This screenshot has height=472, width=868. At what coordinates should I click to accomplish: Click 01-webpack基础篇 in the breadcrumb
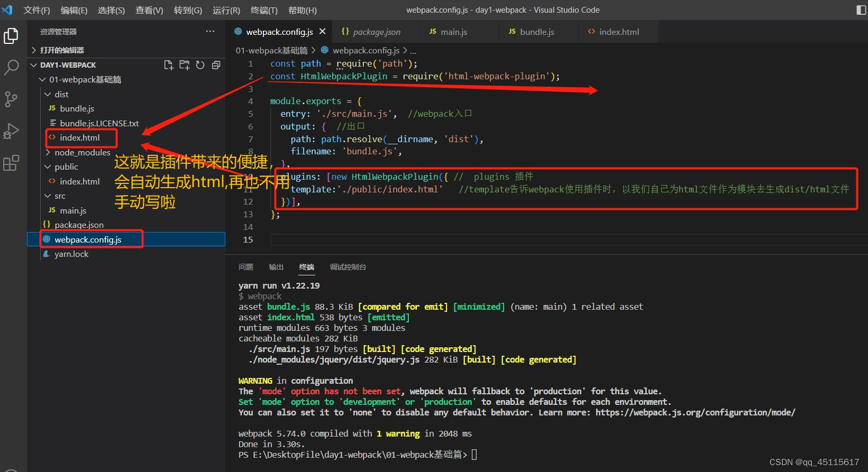(271, 50)
